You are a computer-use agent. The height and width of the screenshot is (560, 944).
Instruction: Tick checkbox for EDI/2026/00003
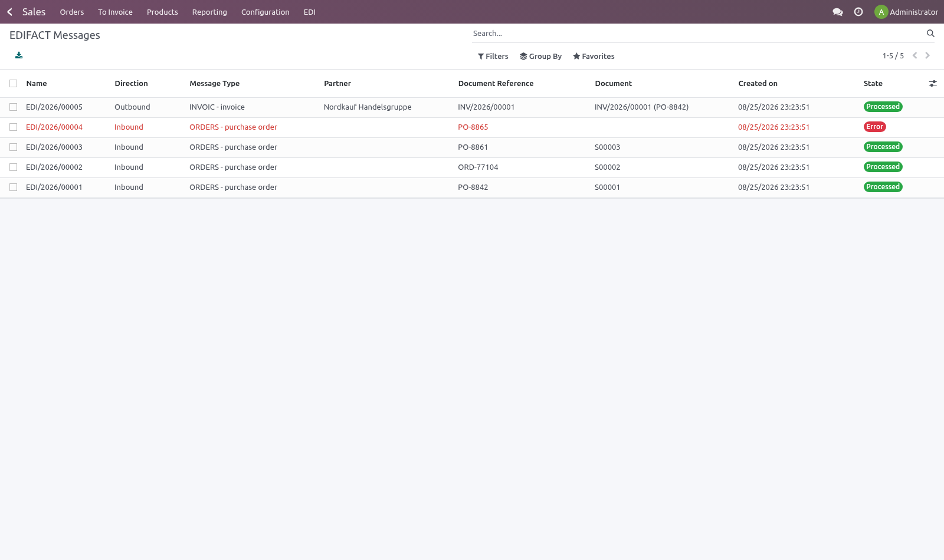tap(13, 147)
